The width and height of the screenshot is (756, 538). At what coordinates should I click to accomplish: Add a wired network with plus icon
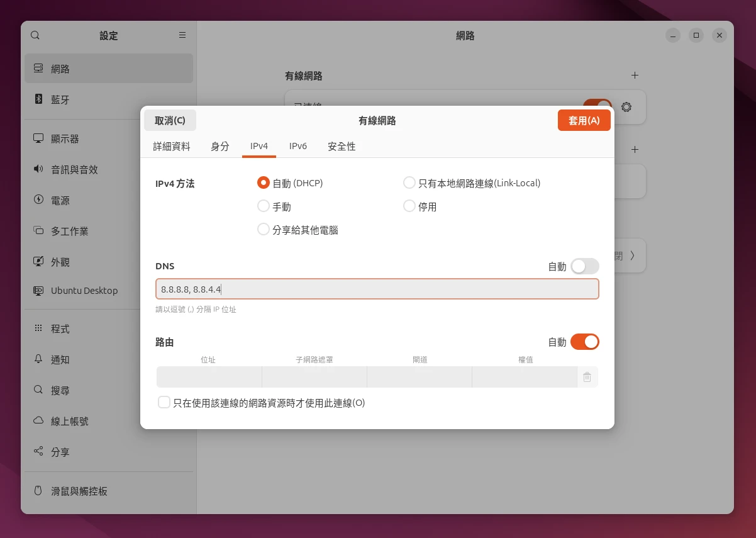coord(635,76)
